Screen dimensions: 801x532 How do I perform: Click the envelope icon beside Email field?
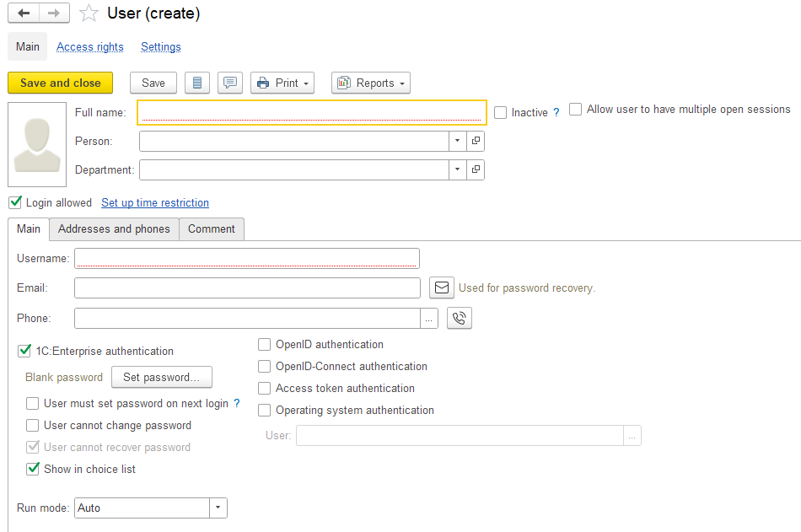click(x=442, y=287)
